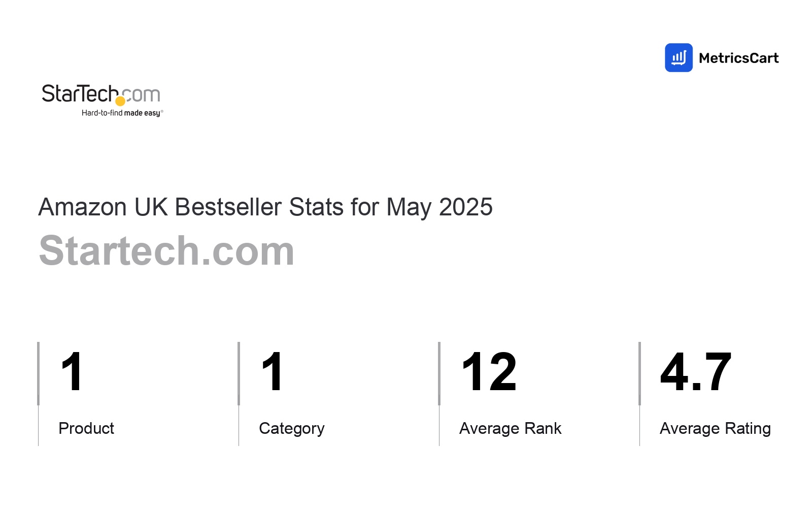This screenshot has width=812, height=508.
Task: Click the Average Rank label
Action: point(511,428)
